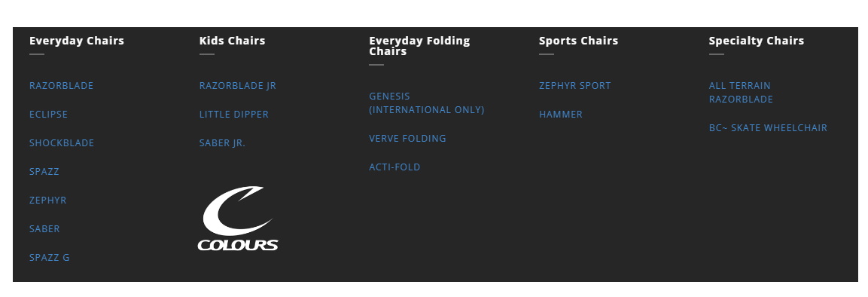Click the Hammer sports chair link
Image resolution: width=868 pixels, height=297 pixels.
coord(561,115)
